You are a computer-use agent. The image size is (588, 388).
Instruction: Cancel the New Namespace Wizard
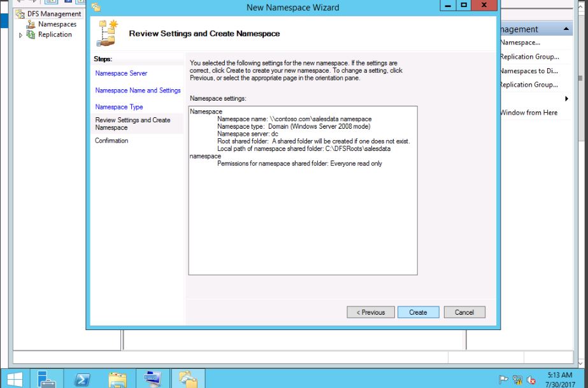(x=464, y=312)
